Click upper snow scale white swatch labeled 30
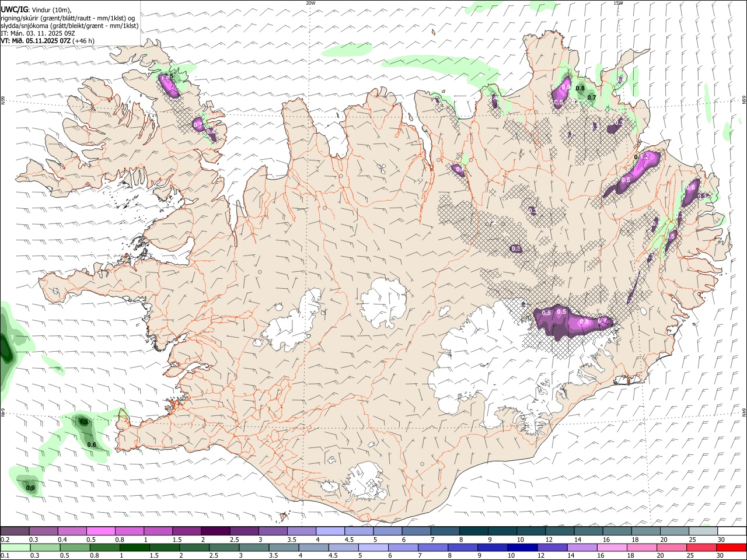747x560 pixels. pyautogui.click(x=732, y=531)
